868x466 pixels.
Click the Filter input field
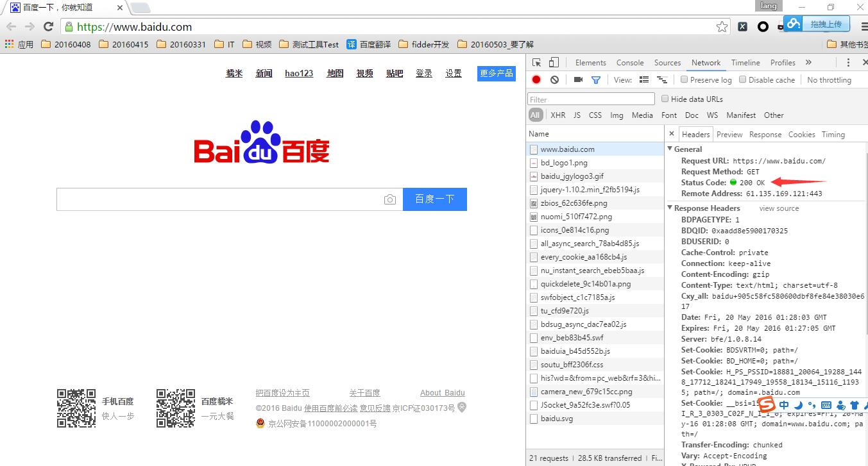[591, 99]
